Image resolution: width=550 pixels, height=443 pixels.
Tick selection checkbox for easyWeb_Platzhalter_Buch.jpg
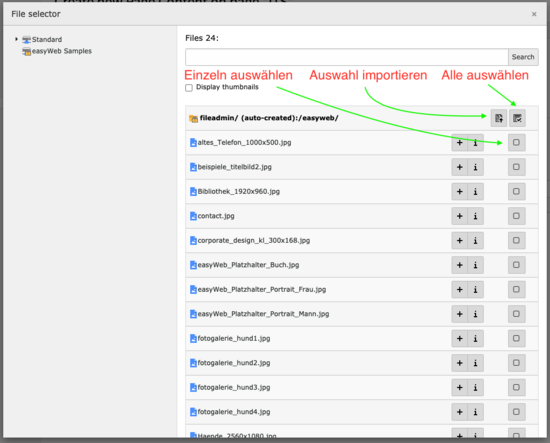coord(517,265)
